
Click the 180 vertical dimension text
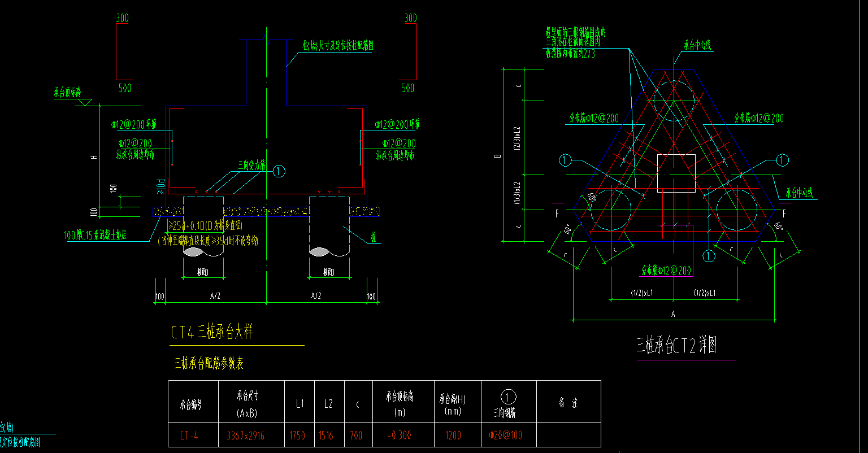point(114,188)
